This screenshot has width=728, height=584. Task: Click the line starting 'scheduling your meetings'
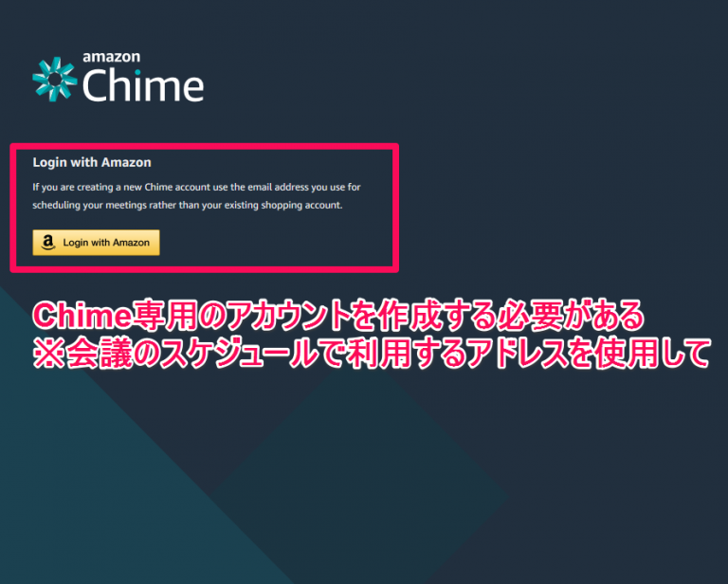(188, 205)
